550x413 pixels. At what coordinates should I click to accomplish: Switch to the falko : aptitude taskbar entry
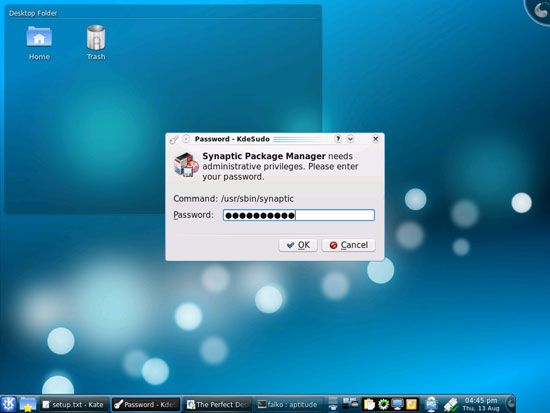(x=288, y=405)
